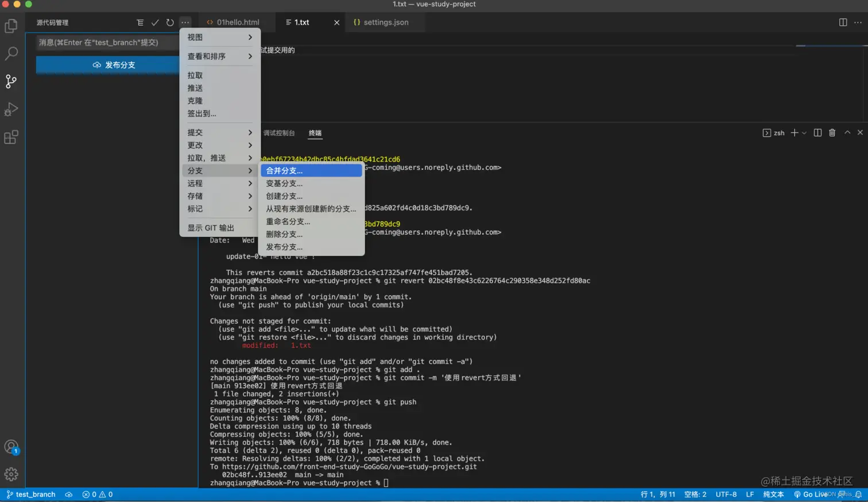
Task: Select 显示 GIT 输出 menu item
Action: (x=220, y=228)
